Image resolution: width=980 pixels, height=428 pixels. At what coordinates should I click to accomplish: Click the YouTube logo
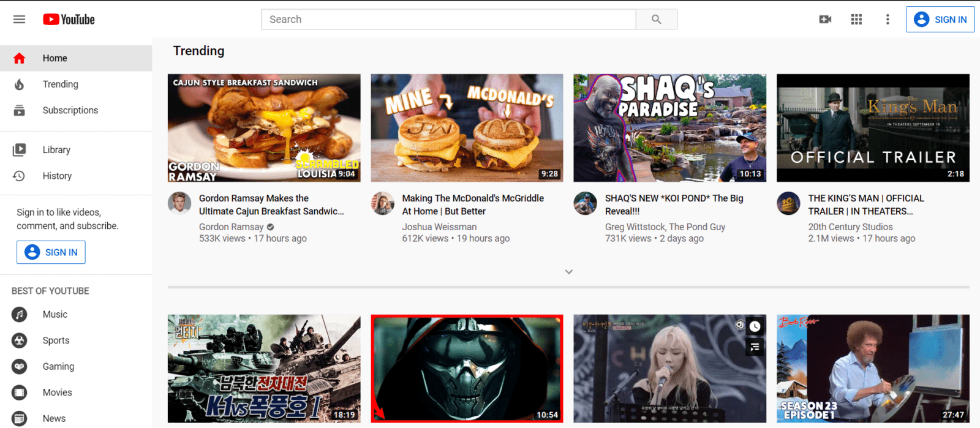(69, 20)
